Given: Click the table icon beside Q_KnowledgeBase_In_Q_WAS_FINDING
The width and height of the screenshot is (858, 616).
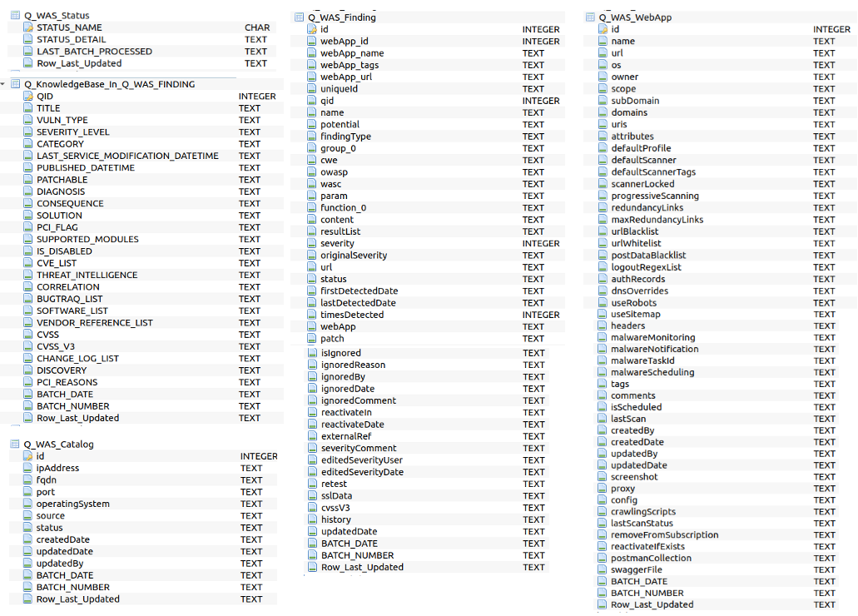Looking at the screenshot, I should pyautogui.click(x=15, y=84).
